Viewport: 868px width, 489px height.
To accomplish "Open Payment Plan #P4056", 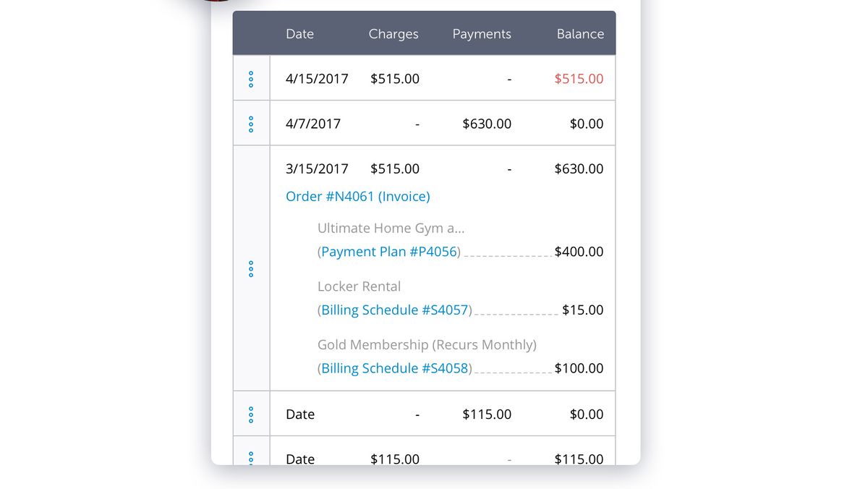I will pyautogui.click(x=388, y=251).
